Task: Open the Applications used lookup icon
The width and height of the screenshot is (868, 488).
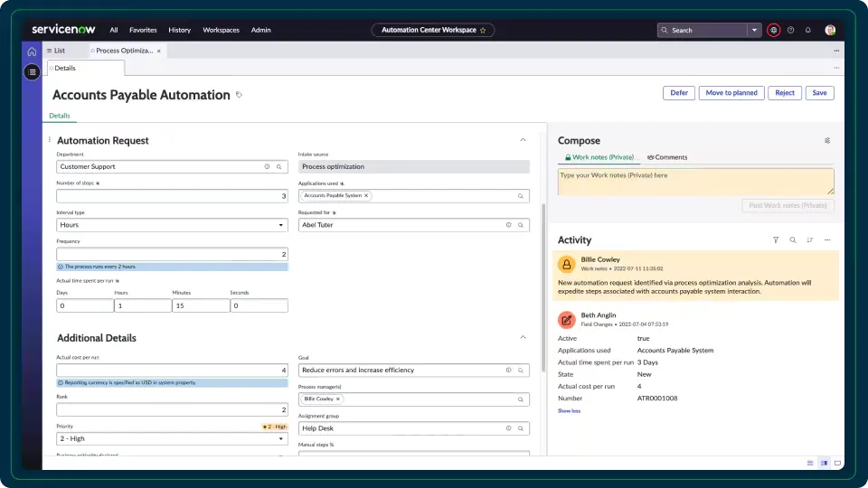Action: click(521, 196)
